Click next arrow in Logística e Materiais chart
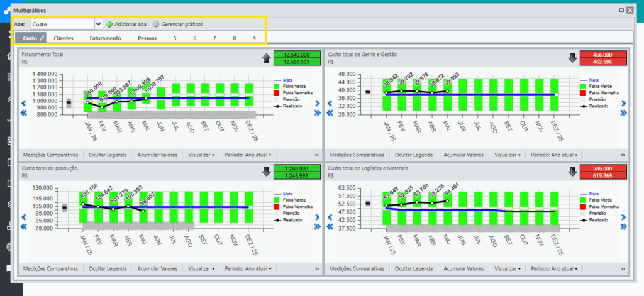 [x=623, y=217]
